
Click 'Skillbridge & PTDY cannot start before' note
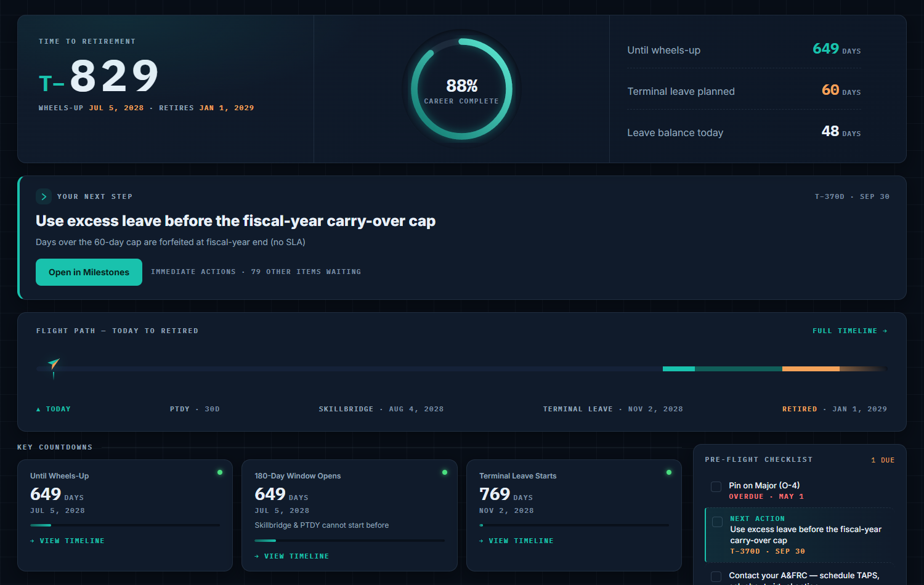click(322, 525)
